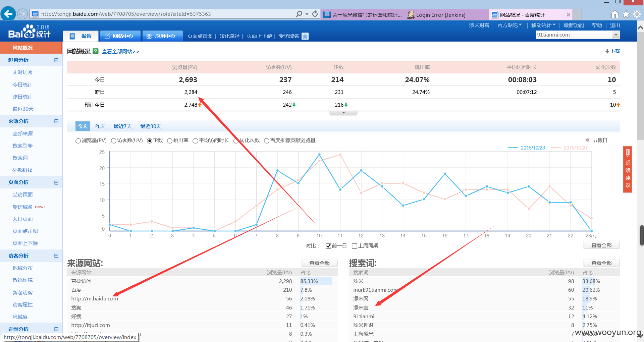
Task: Select the IP数 radio button
Action: click(150, 141)
